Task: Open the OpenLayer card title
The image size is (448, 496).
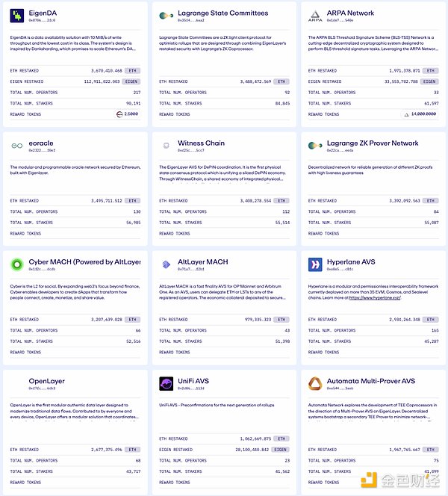Action: pyautogui.click(x=46, y=381)
